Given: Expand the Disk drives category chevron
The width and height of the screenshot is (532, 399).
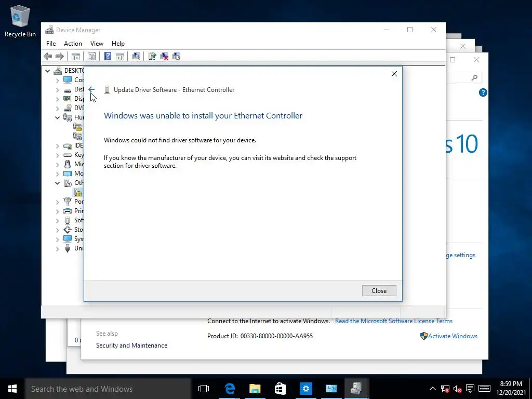Looking at the screenshot, I should pos(57,90).
